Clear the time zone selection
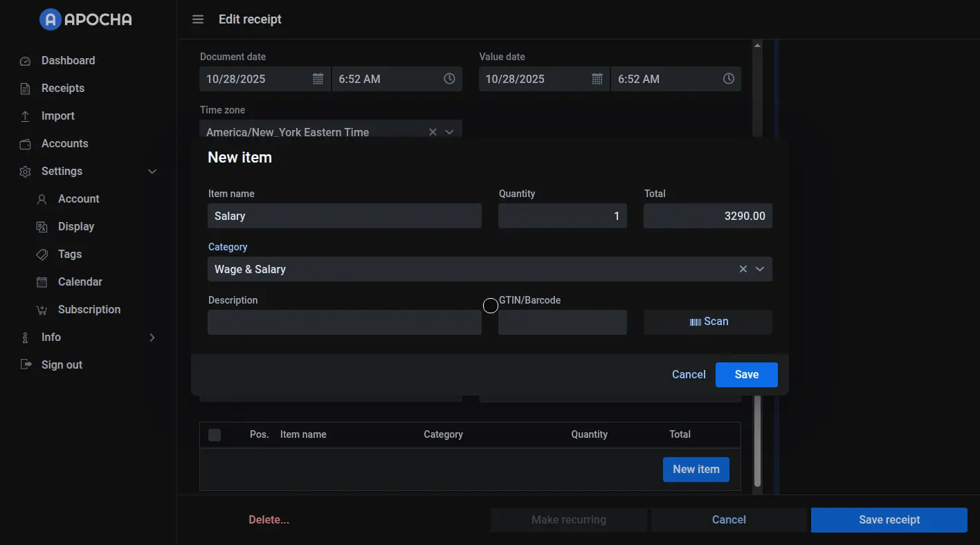The image size is (980, 545). point(433,132)
